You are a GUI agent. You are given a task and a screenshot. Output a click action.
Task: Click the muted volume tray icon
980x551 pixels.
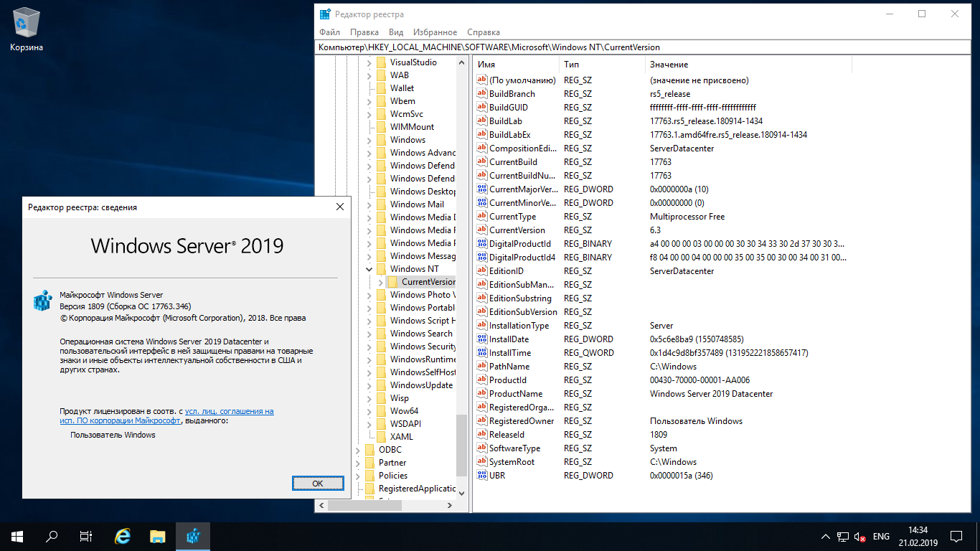[859, 537]
